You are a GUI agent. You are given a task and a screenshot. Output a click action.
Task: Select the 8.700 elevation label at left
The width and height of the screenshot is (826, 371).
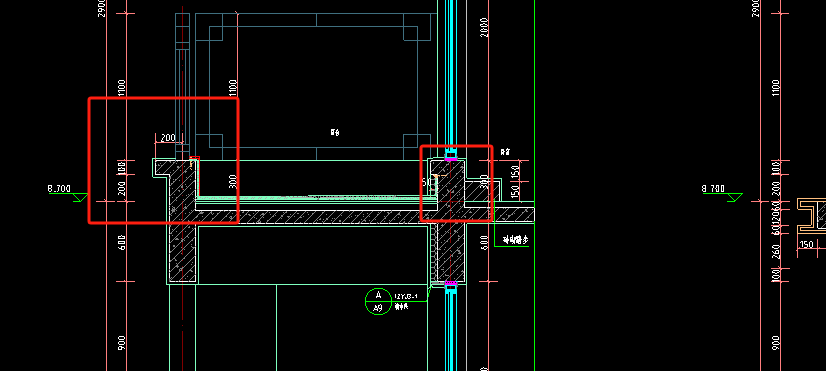59,188
